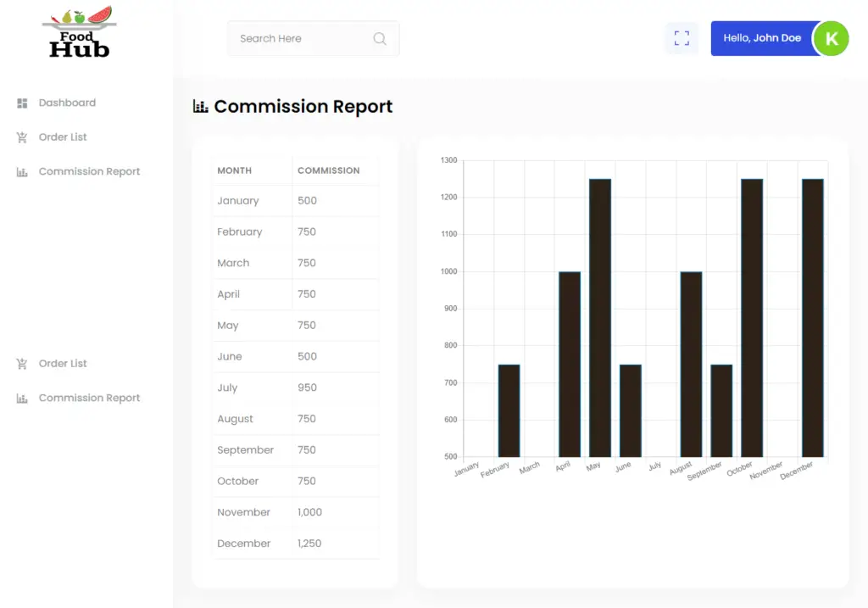Click the magnifier icon in search box

pos(380,38)
